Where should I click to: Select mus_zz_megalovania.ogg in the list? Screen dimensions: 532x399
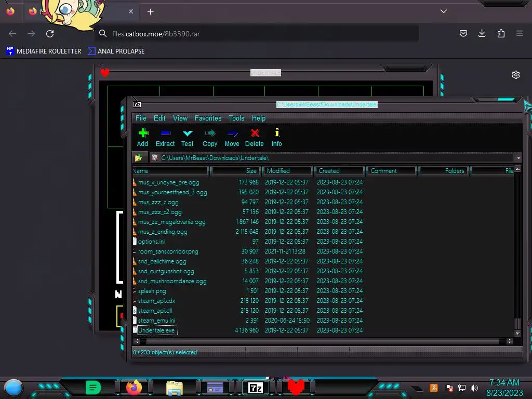(x=171, y=222)
